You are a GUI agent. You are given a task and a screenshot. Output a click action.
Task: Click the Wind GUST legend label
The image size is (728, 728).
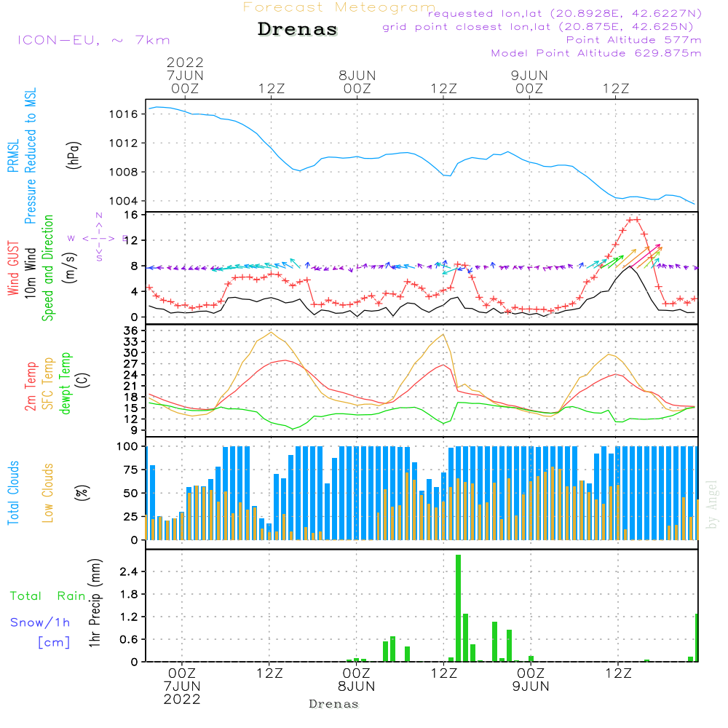pyautogui.click(x=14, y=268)
